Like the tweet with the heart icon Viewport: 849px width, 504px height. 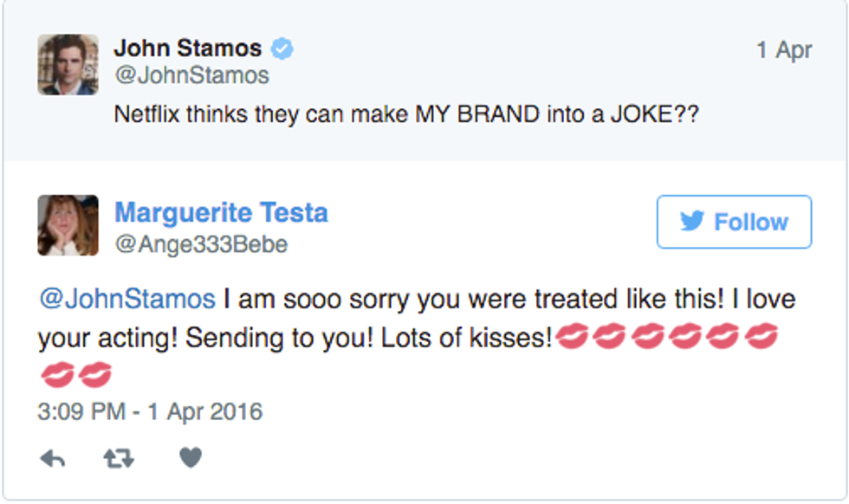191,458
